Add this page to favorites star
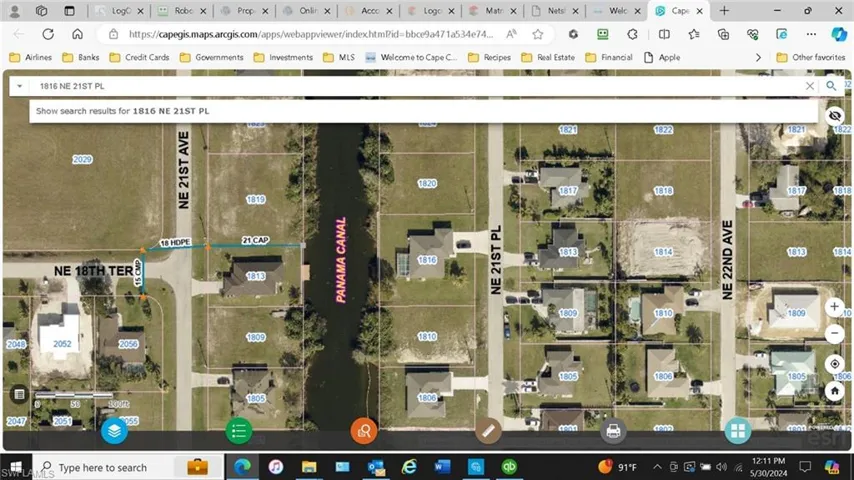Image resolution: width=854 pixels, height=480 pixels. [538, 34]
